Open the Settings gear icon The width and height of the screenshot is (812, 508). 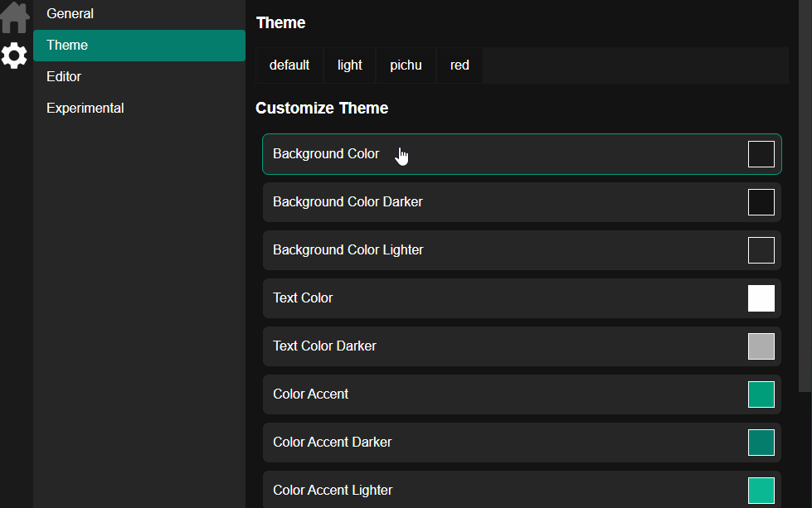(x=14, y=56)
